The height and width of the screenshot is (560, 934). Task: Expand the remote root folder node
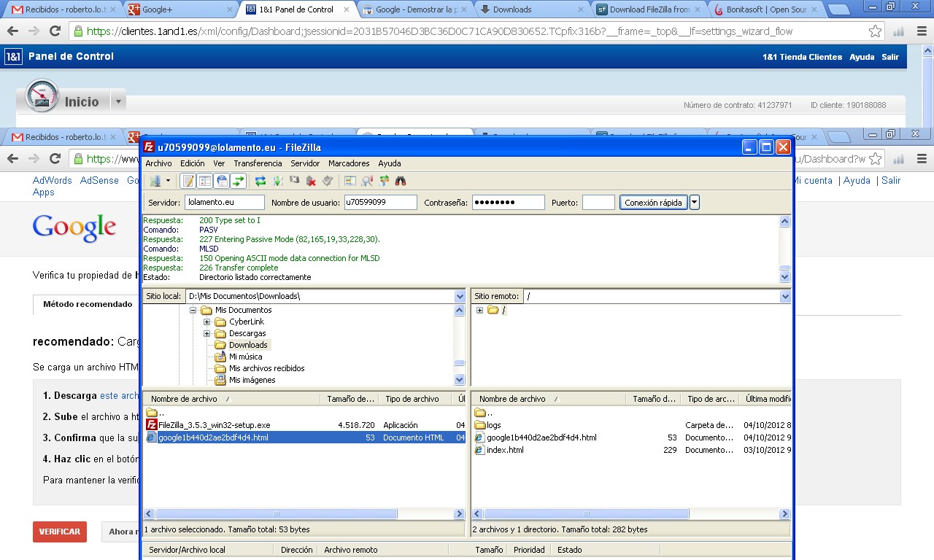point(479,310)
